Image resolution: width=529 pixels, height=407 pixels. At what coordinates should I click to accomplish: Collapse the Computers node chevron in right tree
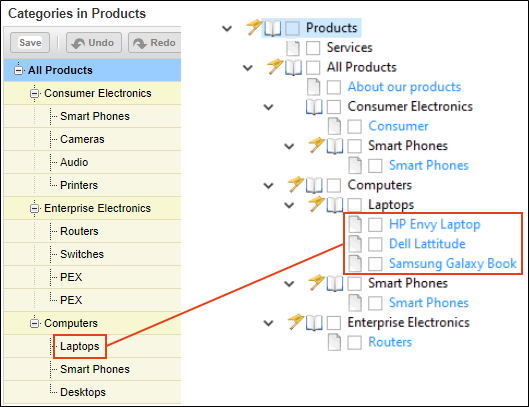pos(269,186)
